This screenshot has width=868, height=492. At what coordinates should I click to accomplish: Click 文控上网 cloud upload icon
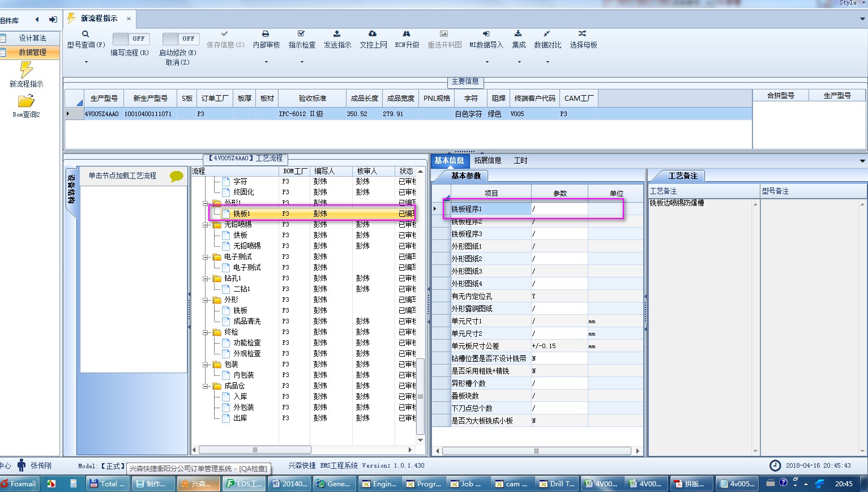(373, 34)
